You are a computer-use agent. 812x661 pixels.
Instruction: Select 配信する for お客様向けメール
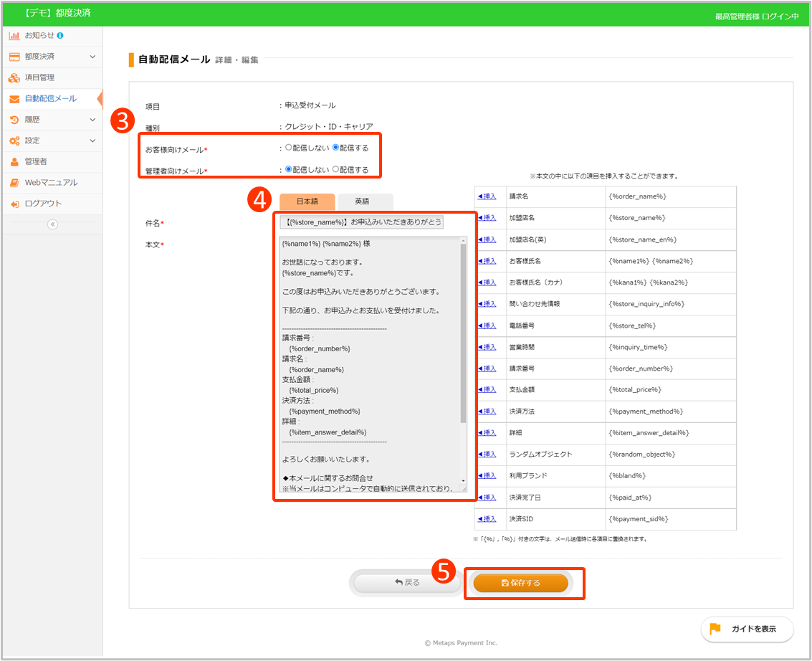click(336, 148)
